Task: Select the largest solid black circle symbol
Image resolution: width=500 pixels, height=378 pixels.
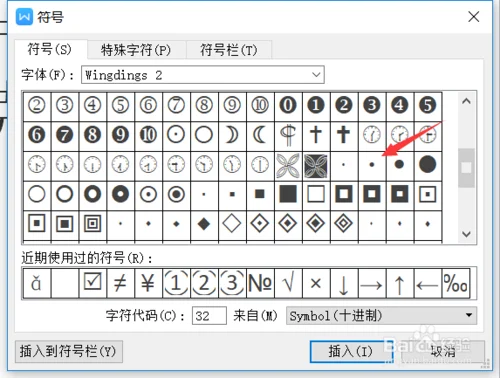Action: (428, 165)
